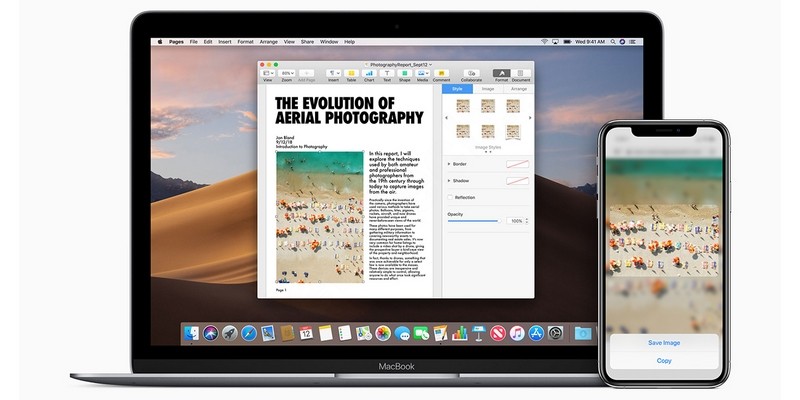Click the Add Page toolbar icon

tap(306, 73)
